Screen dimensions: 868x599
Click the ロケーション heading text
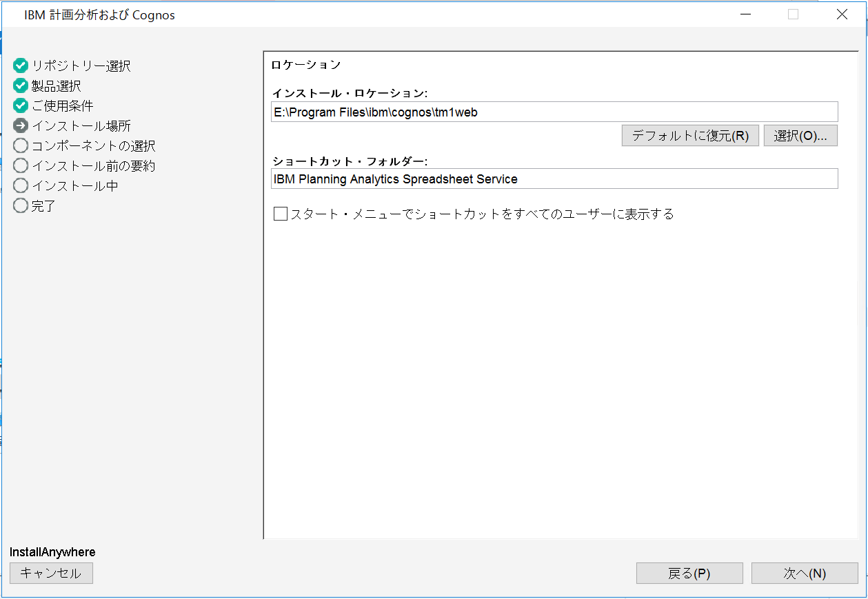click(x=306, y=65)
